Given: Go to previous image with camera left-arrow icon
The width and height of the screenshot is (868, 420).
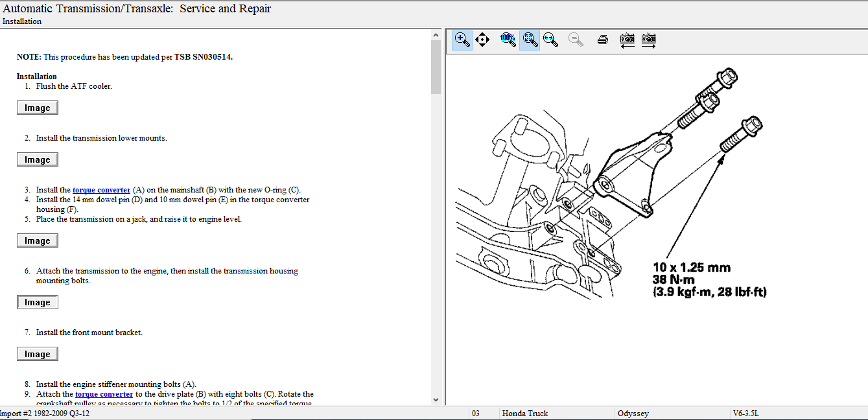Looking at the screenshot, I should 627,40.
